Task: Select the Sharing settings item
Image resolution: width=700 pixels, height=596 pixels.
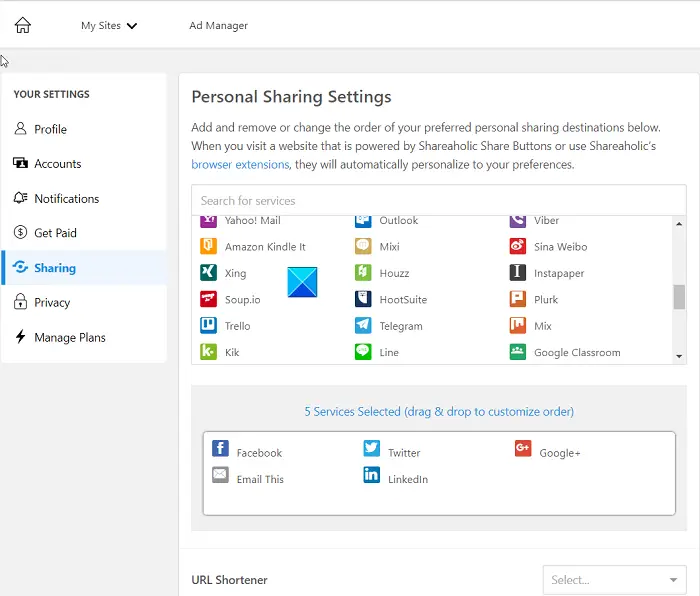Action: [84, 267]
